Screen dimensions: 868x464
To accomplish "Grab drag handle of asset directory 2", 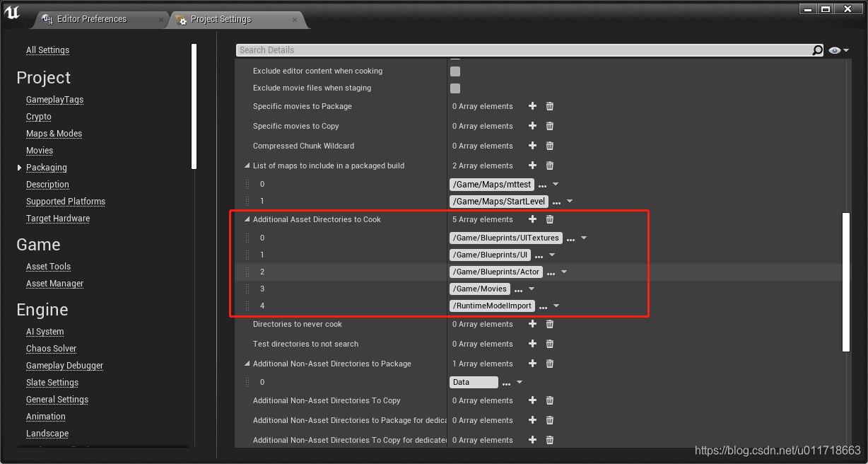I will click(x=247, y=272).
